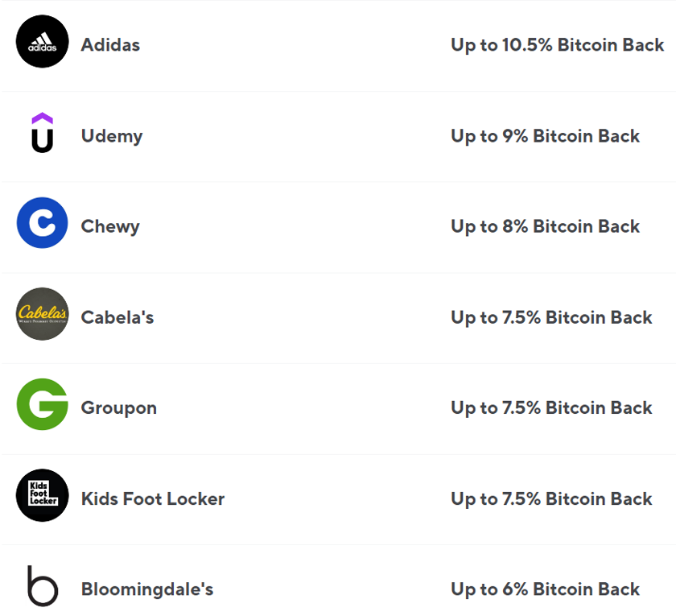Open the Groupon merchant name

click(119, 408)
